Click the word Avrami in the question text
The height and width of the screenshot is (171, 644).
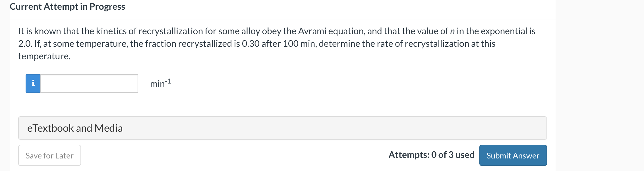312,31
